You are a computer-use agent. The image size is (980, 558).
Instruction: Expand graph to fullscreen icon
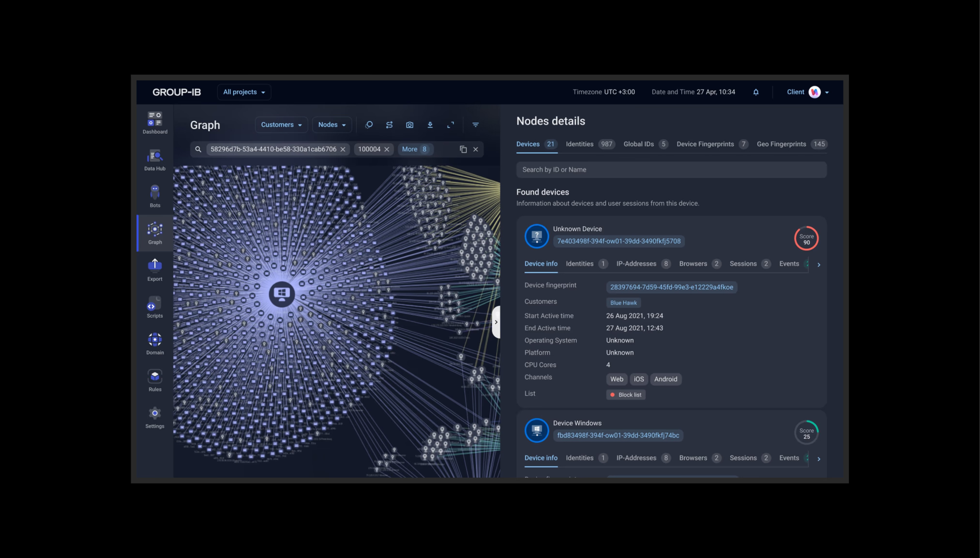tap(451, 125)
